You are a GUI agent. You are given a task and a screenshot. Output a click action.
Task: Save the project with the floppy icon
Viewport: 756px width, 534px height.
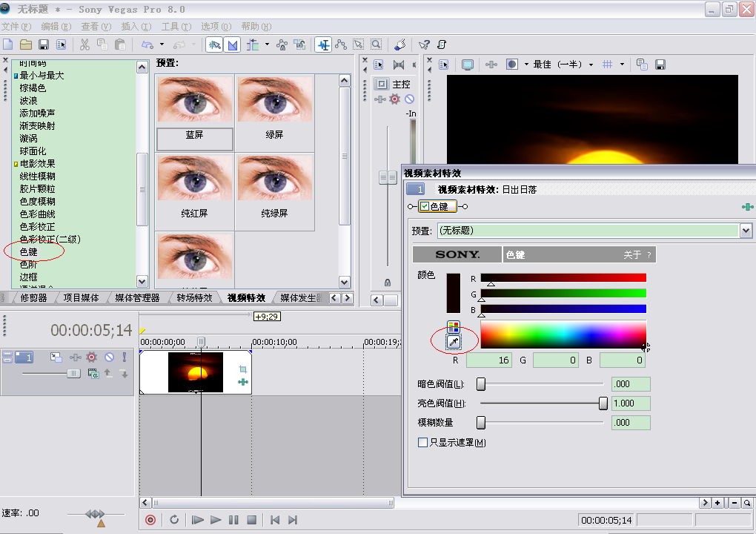click(44, 44)
